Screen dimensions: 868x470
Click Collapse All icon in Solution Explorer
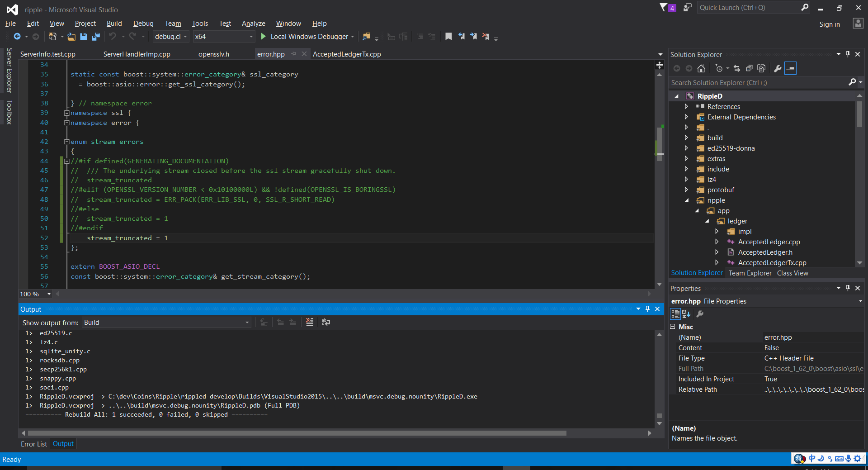[x=749, y=68]
